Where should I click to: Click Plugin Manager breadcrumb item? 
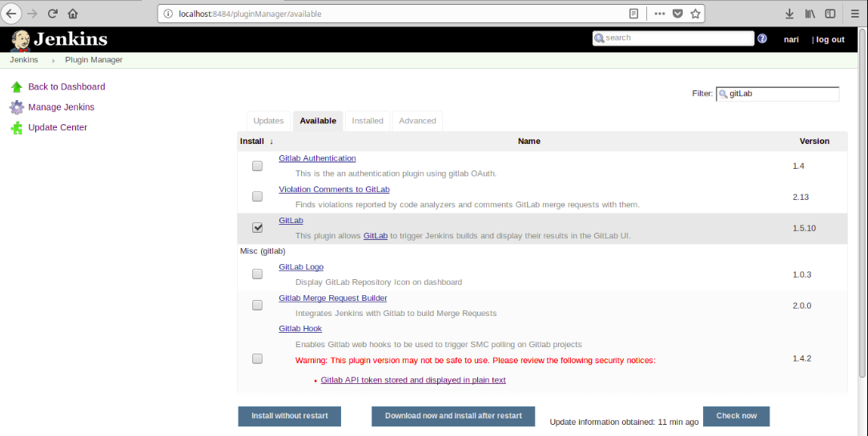point(94,60)
